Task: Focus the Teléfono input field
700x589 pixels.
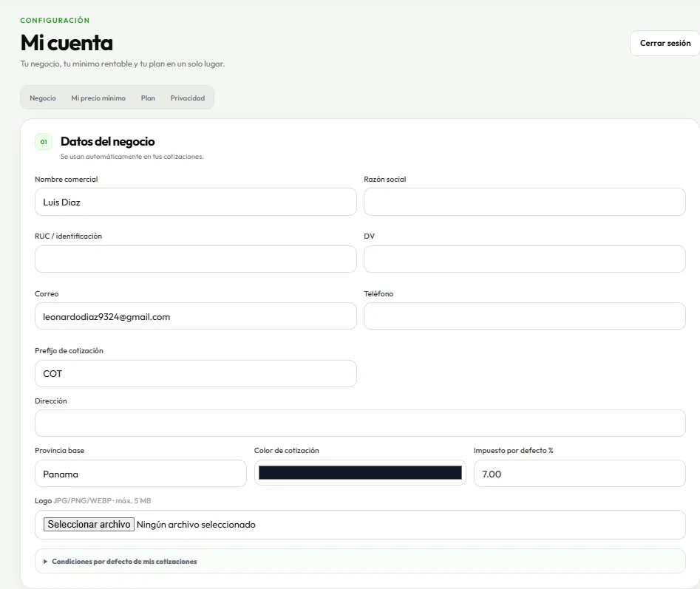Action: coord(525,316)
